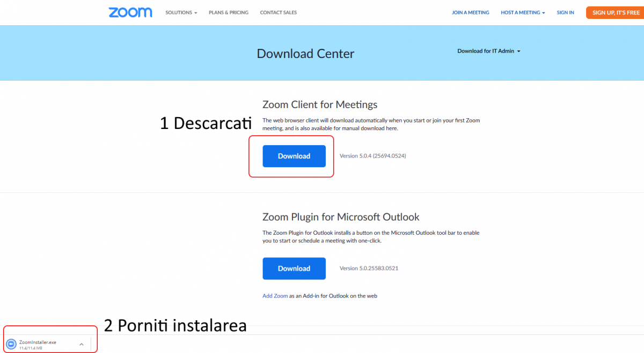Download the Zoom Plugin for Outlook
Screen dimensions: 644x353
tap(294, 269)
